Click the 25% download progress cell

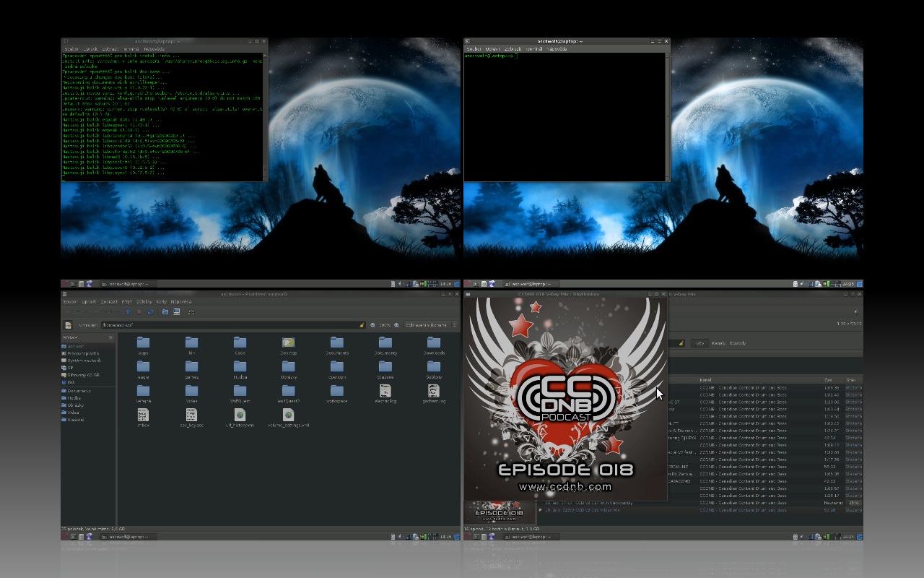click(x=854, y=503)
